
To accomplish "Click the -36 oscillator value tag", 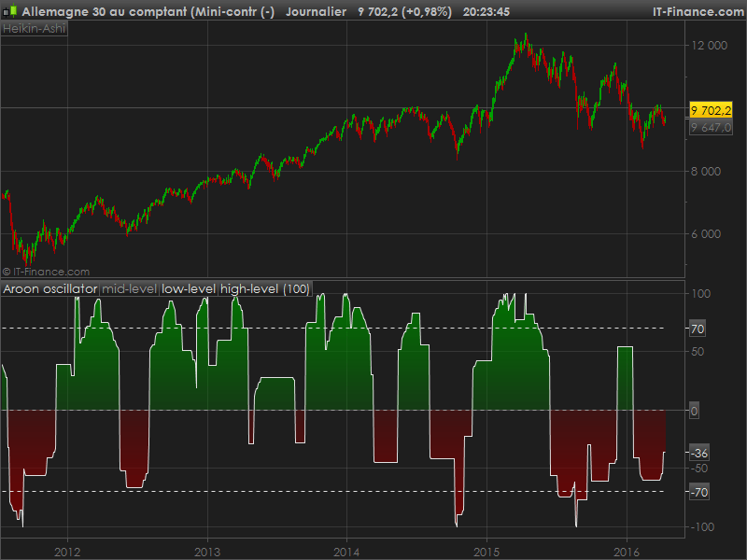I will (699, 453).
